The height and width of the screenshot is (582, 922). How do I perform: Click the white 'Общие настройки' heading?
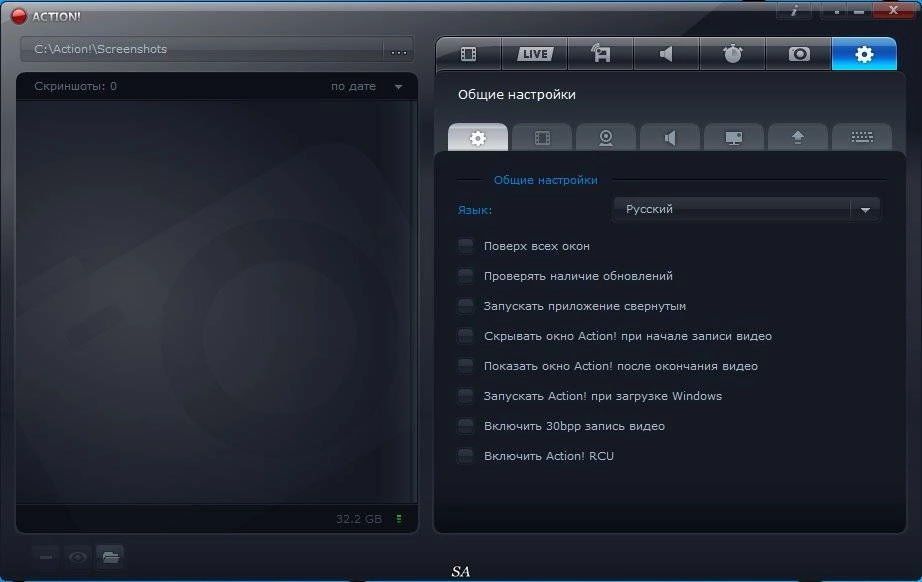pos(517,95)
